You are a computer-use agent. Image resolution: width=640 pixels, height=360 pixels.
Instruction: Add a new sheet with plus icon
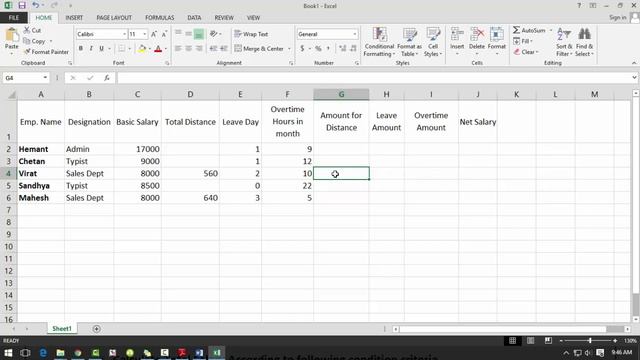[96, 329]
